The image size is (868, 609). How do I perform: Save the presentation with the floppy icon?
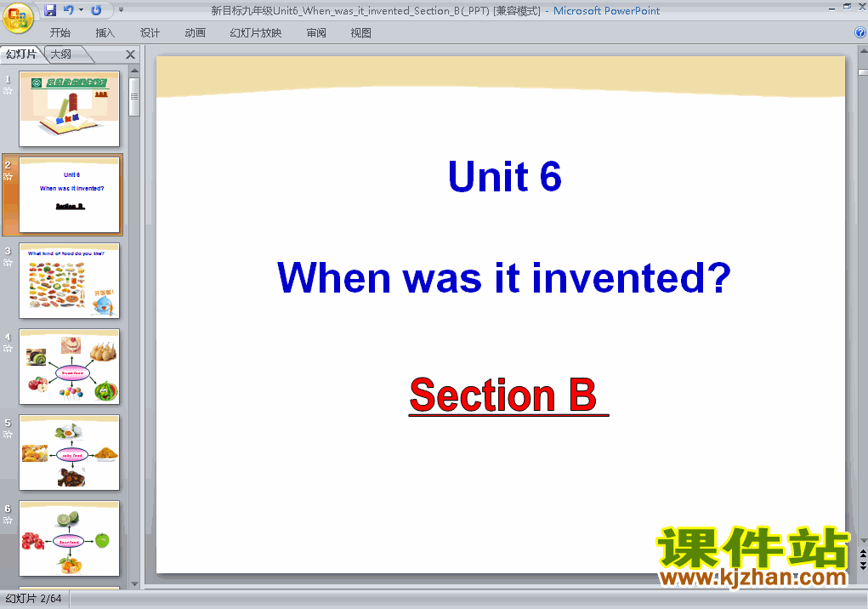[50, 10]
